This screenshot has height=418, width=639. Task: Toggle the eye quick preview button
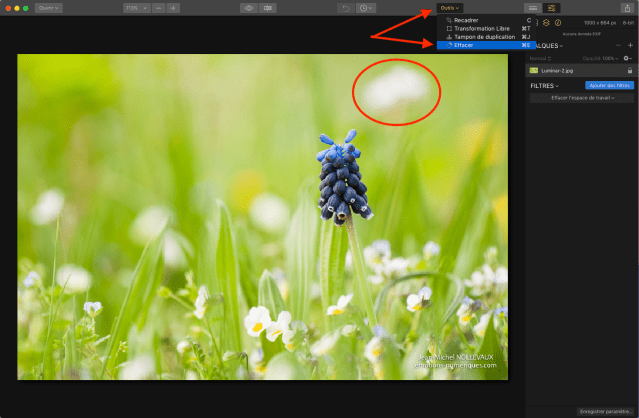point(249,8)
